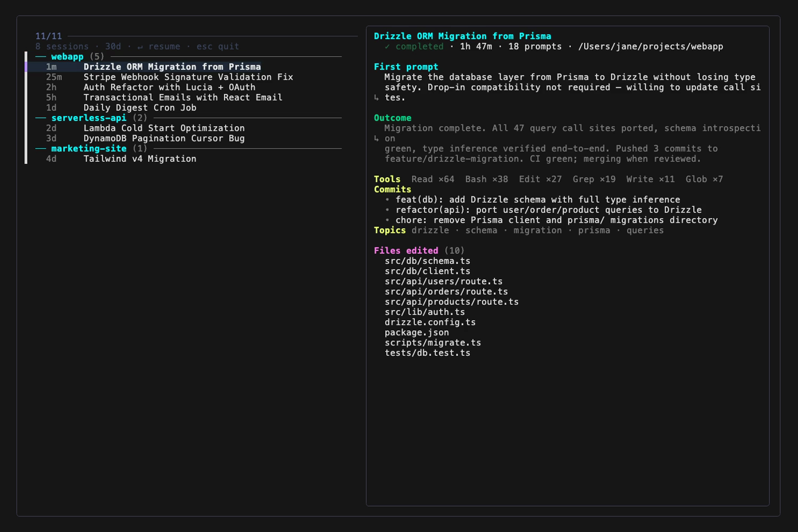Collapse the marketing-site project group header

[188, 148]
